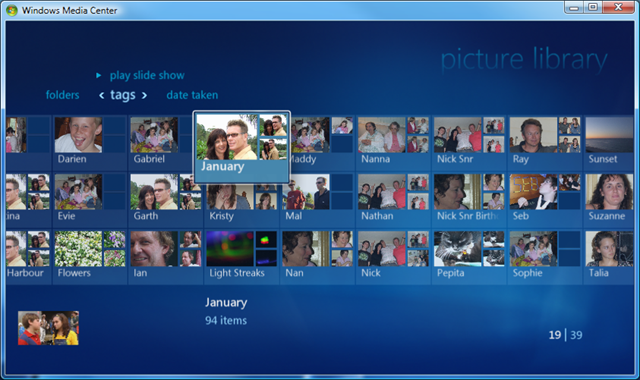
Task: Open the Talia tag tile
Action: point(609,257)
